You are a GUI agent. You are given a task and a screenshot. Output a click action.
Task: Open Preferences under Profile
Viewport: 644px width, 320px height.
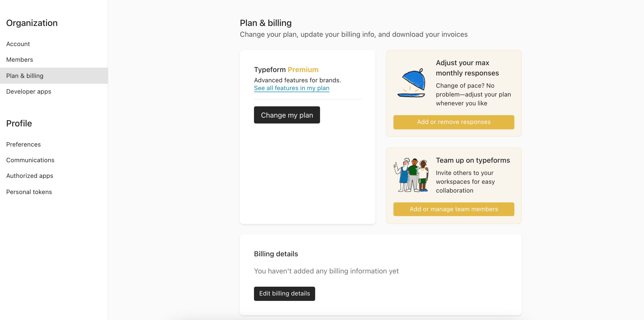23,144
